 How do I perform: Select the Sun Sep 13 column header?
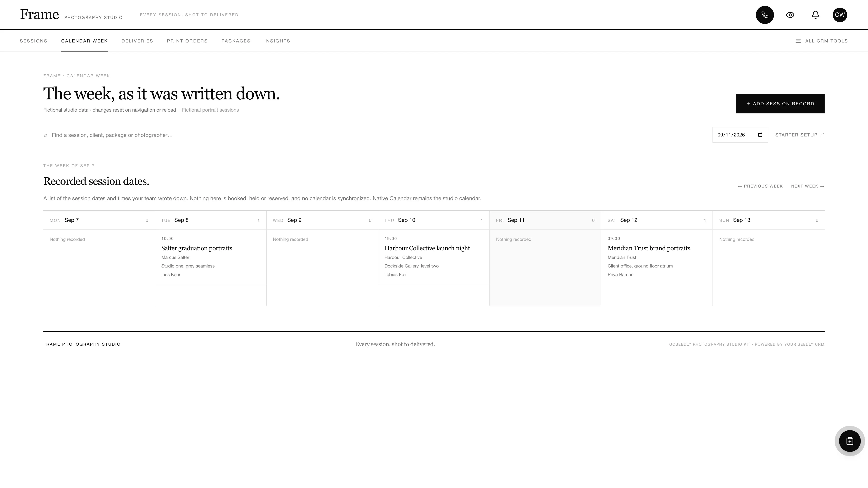click(x=769, y=220)
